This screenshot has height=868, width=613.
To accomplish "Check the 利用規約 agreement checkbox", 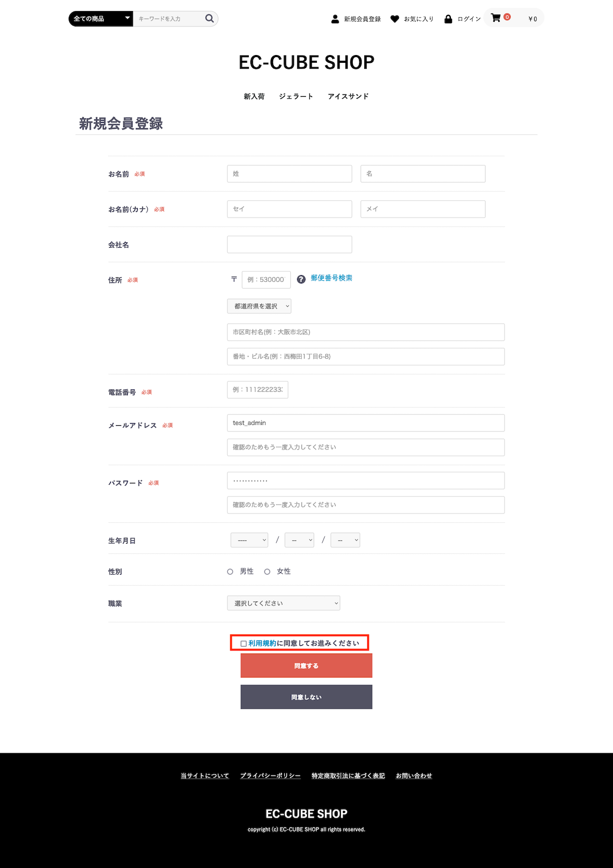I will click(x=243, y=644).
